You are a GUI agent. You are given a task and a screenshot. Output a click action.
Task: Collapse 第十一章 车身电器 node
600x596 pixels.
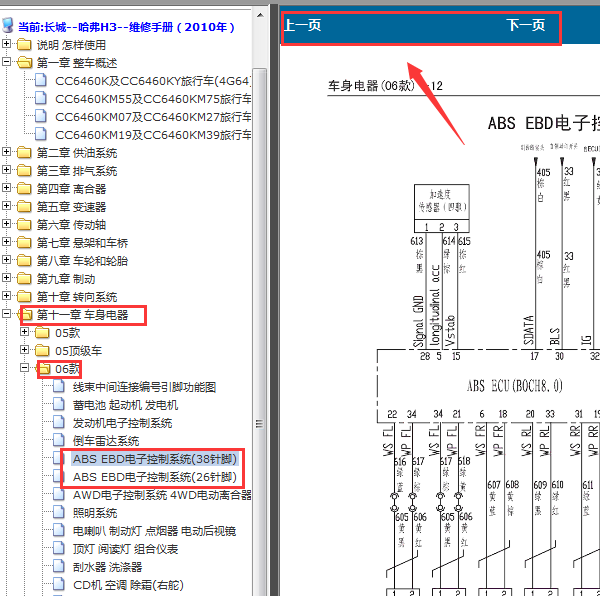tap(7, 313)
